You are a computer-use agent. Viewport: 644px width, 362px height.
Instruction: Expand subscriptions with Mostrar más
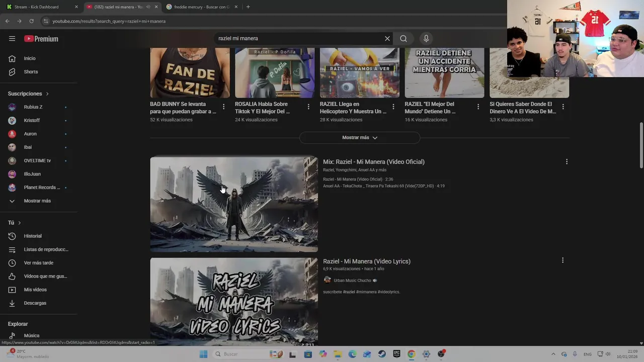38,201
